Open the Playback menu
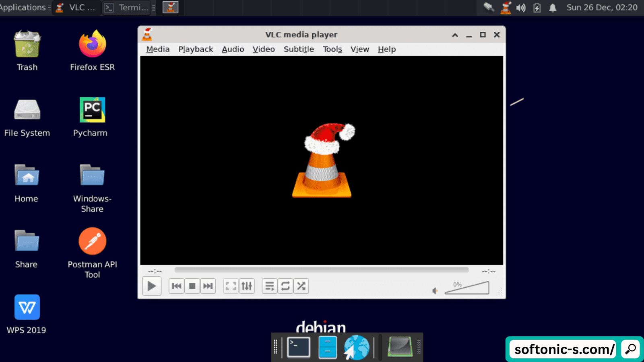Viewport: 644px width, 362px height. [x=196, y=49]
